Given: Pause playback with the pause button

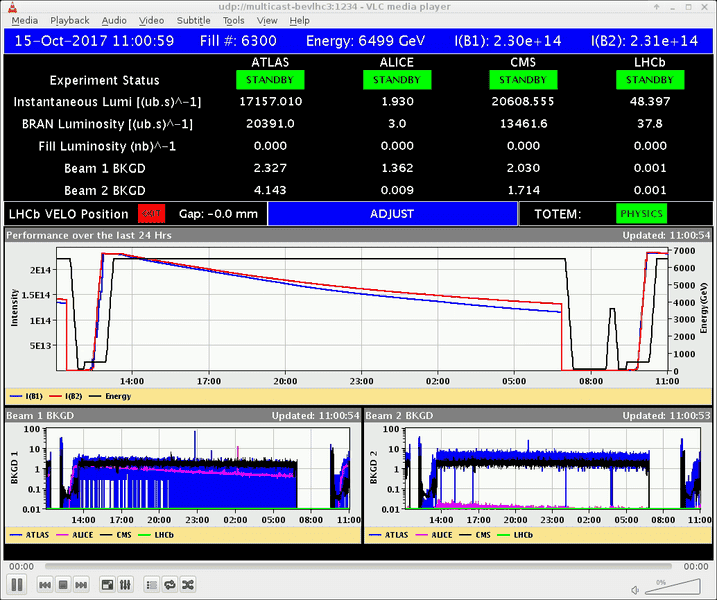Looking at the screenshot, I should tap(17, 584).
